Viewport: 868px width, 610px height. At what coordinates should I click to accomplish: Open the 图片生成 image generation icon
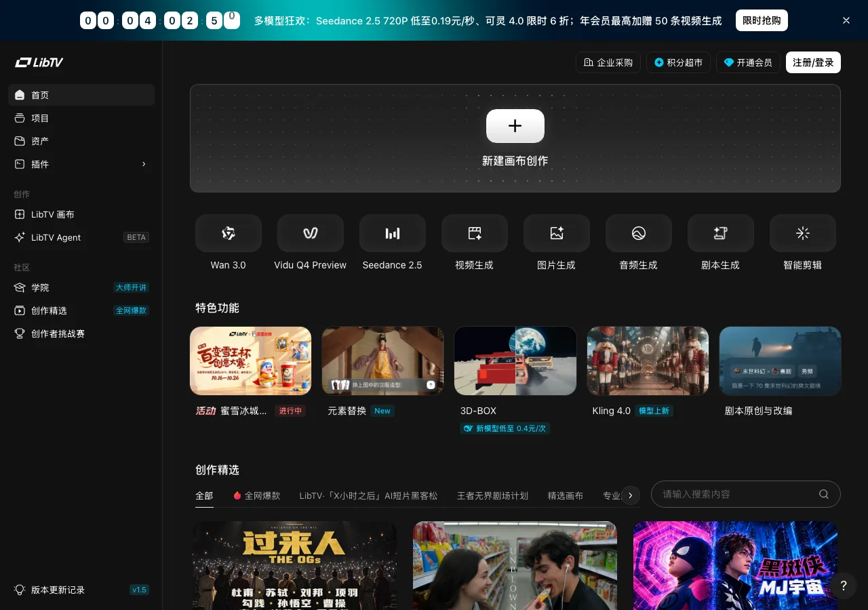tap(557, 233)
